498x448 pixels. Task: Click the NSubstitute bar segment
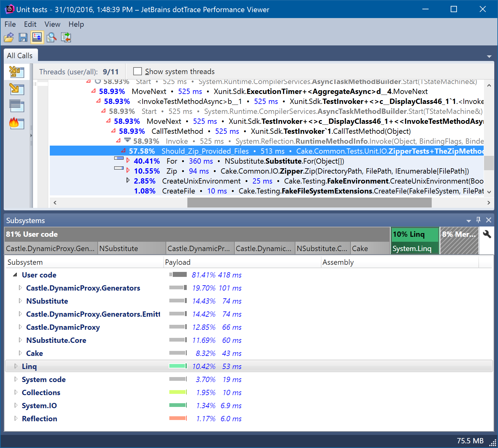[132, 248]
